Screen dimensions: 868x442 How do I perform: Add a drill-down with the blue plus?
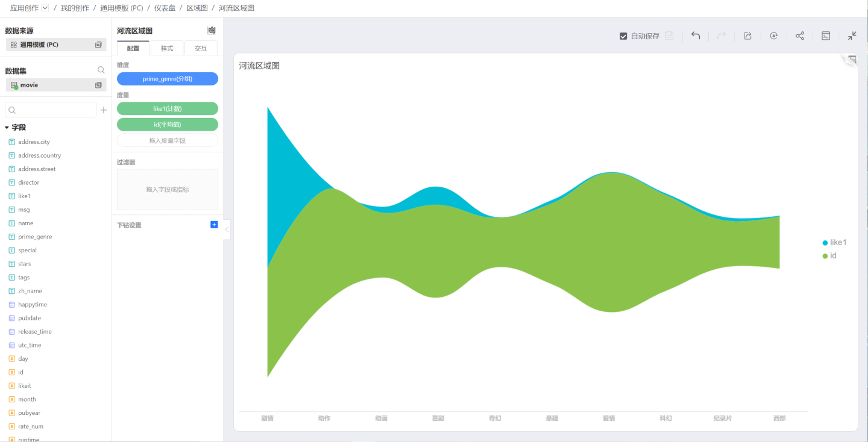point(214,225)
